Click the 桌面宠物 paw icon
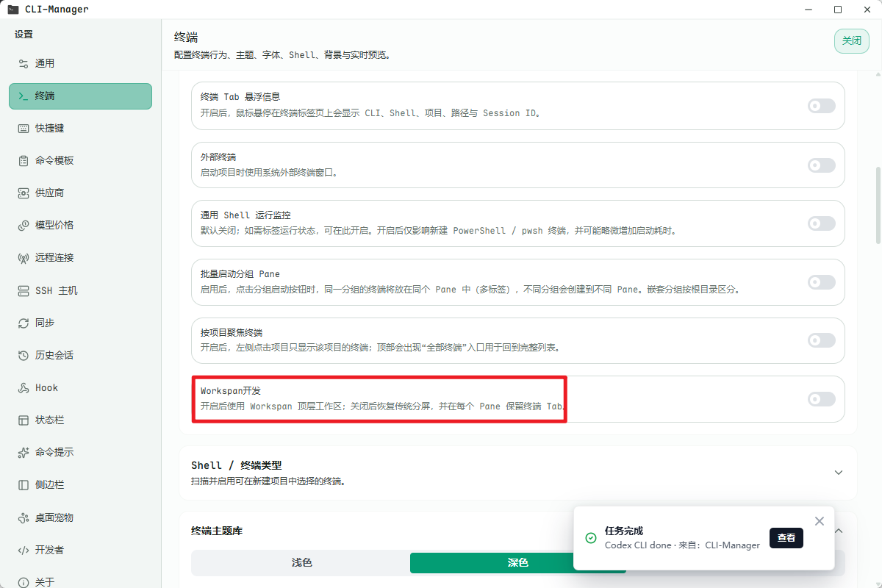The image size is (882, 588). (23, 517)
